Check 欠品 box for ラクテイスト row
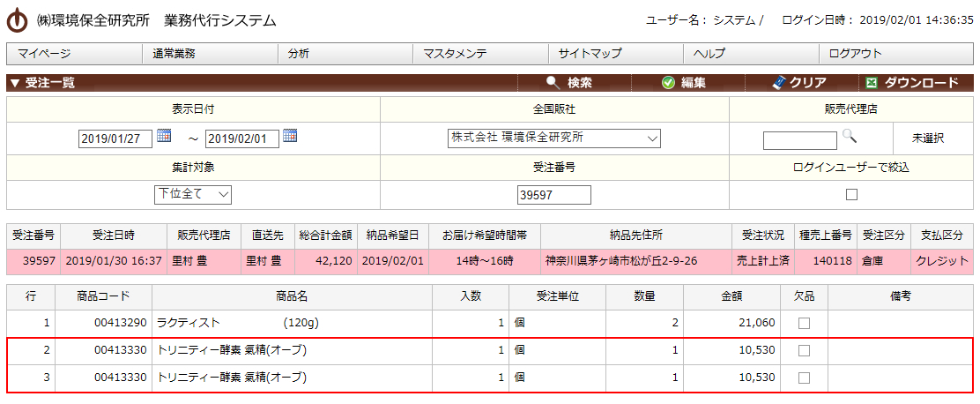 click(804, 324)
